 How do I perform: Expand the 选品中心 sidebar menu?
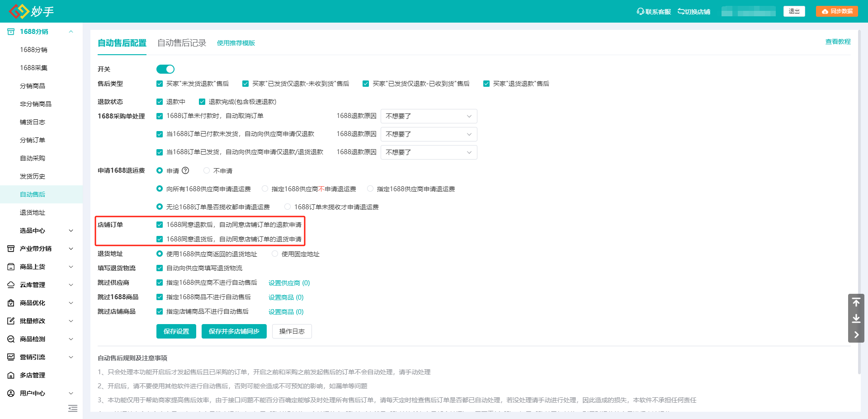coord(71,231)
